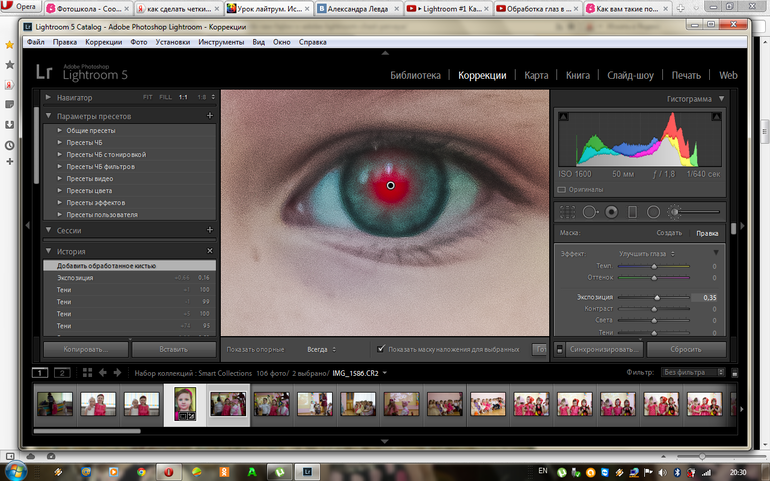Select the Spot Removal tool
This screenshot has height=481, width=770.
589,212
